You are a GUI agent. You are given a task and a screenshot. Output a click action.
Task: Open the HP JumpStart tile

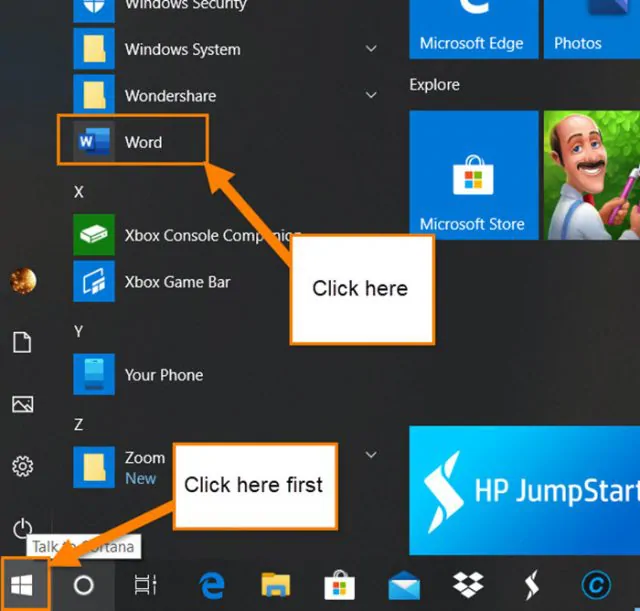524,490
